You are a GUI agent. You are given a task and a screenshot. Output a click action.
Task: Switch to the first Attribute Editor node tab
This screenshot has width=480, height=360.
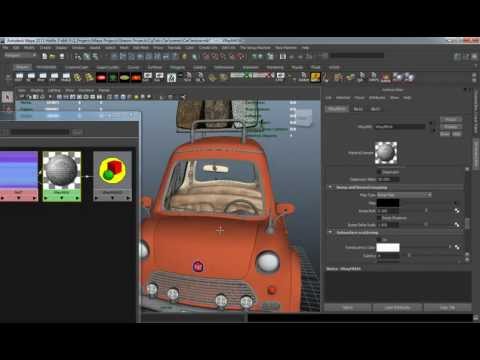pos(337,109)
